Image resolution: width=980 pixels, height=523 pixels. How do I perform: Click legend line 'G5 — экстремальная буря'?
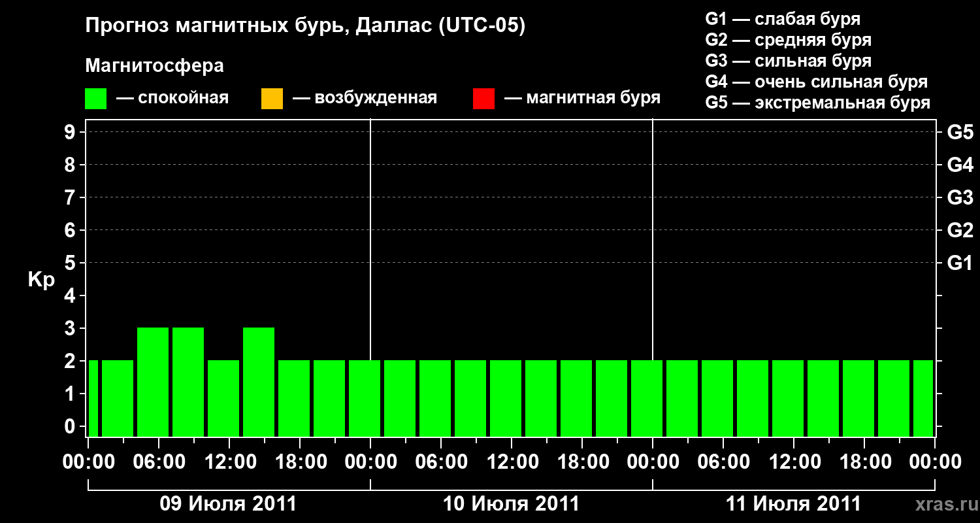pos(818,103)
